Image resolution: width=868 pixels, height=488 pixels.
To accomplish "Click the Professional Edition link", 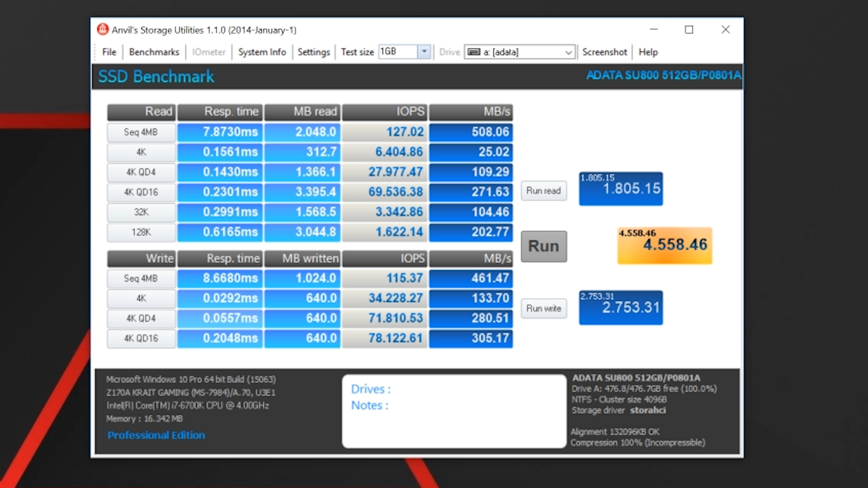I will [x=156, y=435].
